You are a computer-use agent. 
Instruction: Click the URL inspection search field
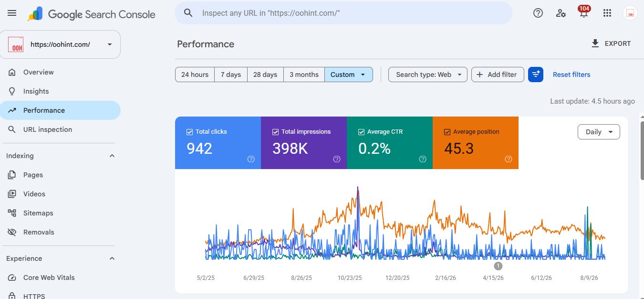343,13
